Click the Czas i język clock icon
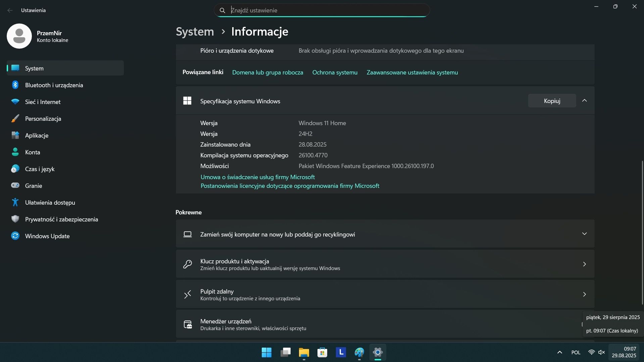The image size is (644, 362). (15, 169)
